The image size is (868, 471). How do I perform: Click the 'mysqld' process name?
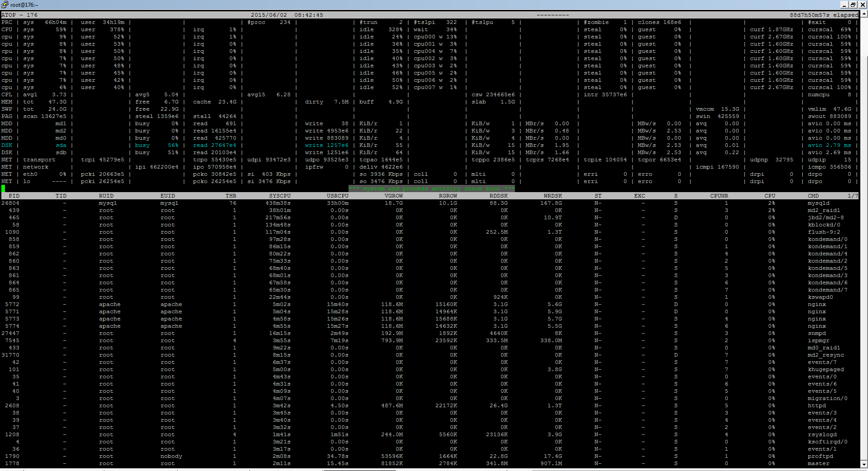(819, 203)
